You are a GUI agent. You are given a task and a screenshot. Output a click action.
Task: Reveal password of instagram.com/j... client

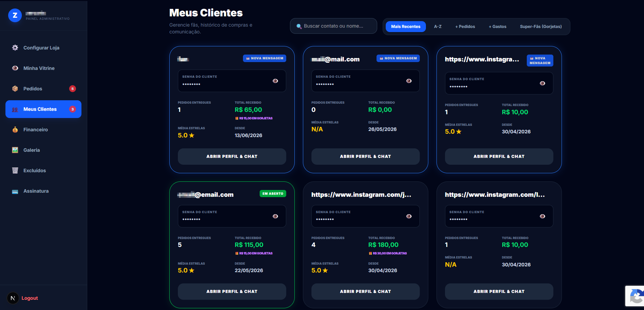coord(409,216)
